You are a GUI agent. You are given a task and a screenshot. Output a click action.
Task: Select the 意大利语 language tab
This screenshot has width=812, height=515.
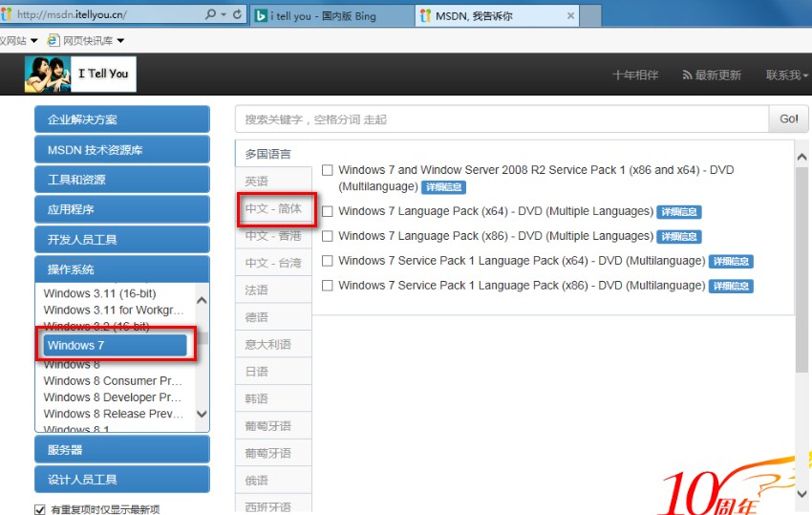273,345
